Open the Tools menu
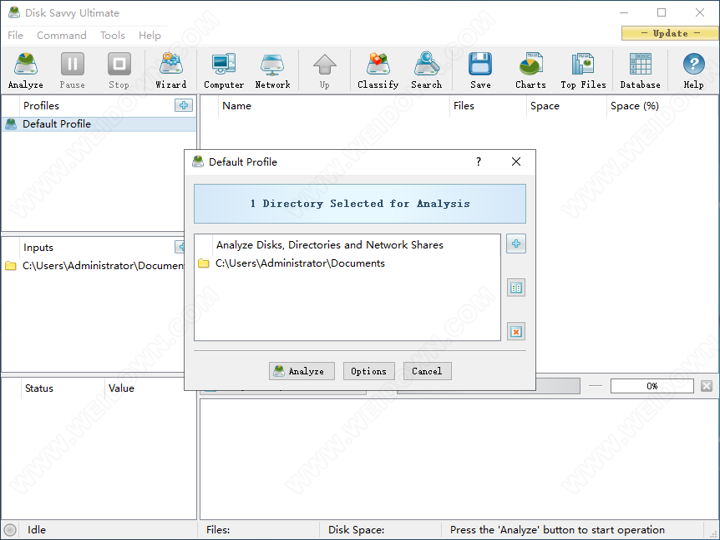The height and width of the screenshot is (540, 720). tap(112, 35)
